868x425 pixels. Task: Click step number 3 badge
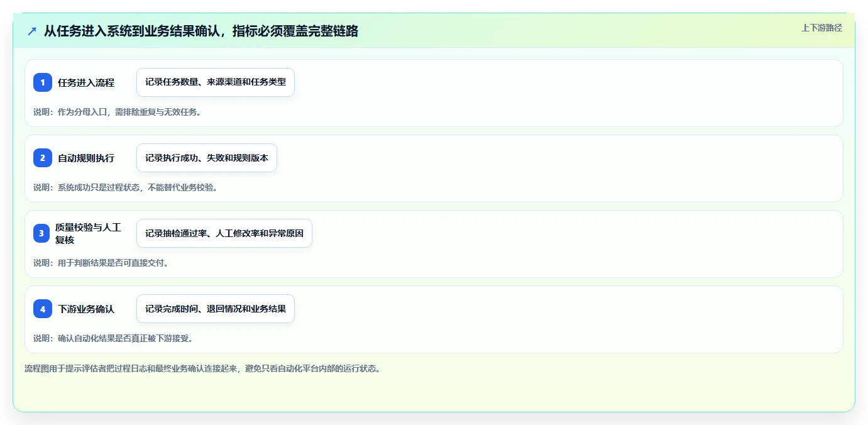click(41, 233)
